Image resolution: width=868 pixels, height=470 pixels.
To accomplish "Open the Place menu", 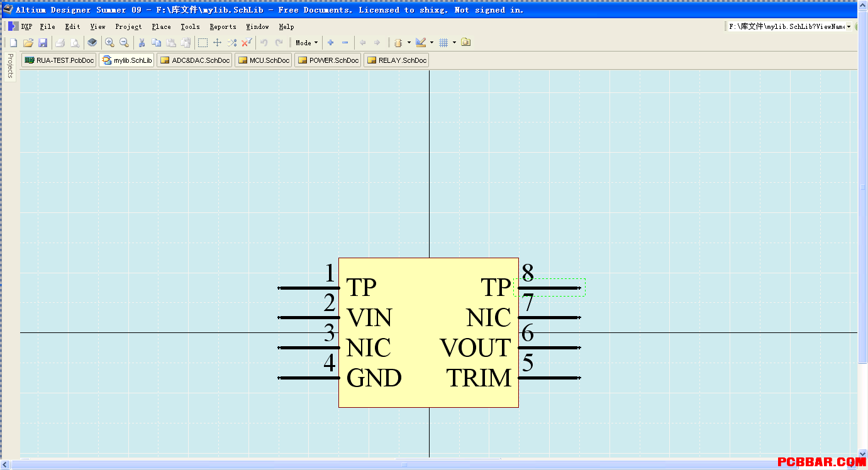I will tap(161, 26).
